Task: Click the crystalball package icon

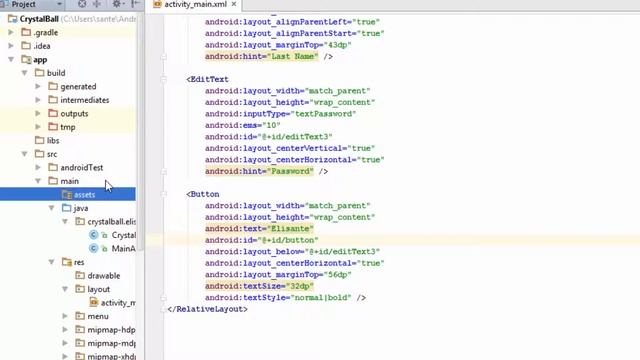Action: (80, 221)
